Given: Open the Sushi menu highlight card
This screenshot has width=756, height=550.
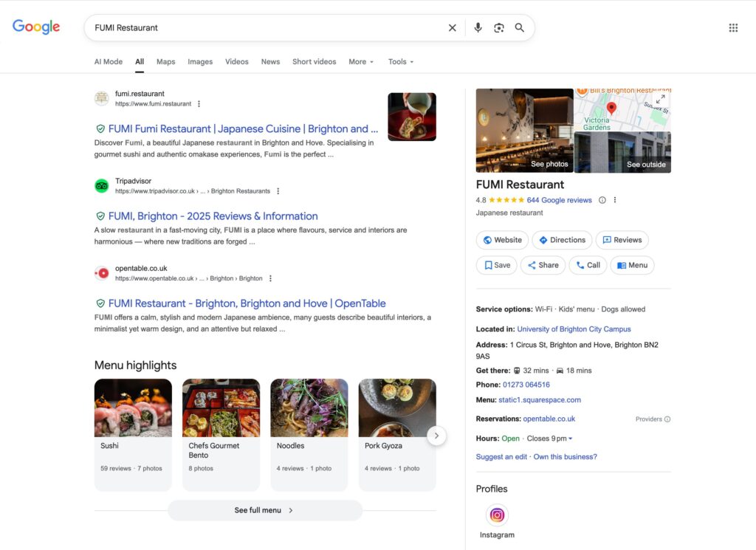Looking at the screenshot, I should (133, 434).
